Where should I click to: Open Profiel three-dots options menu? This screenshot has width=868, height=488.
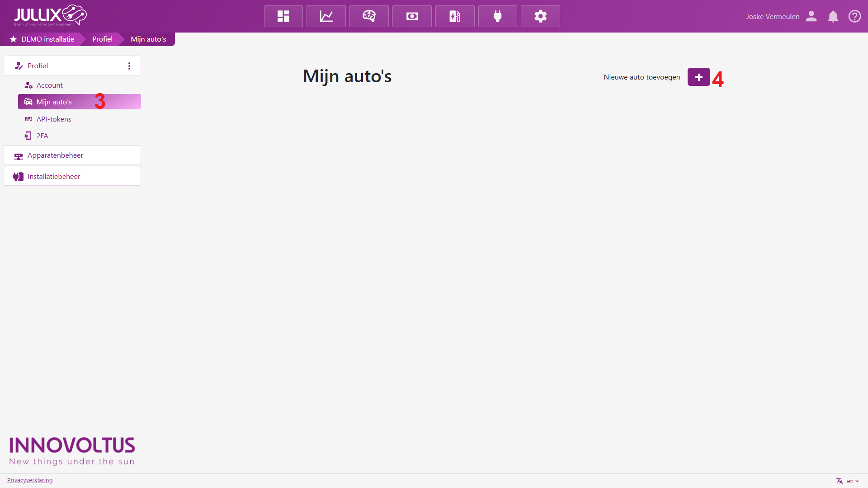click(x=129, y=66)
